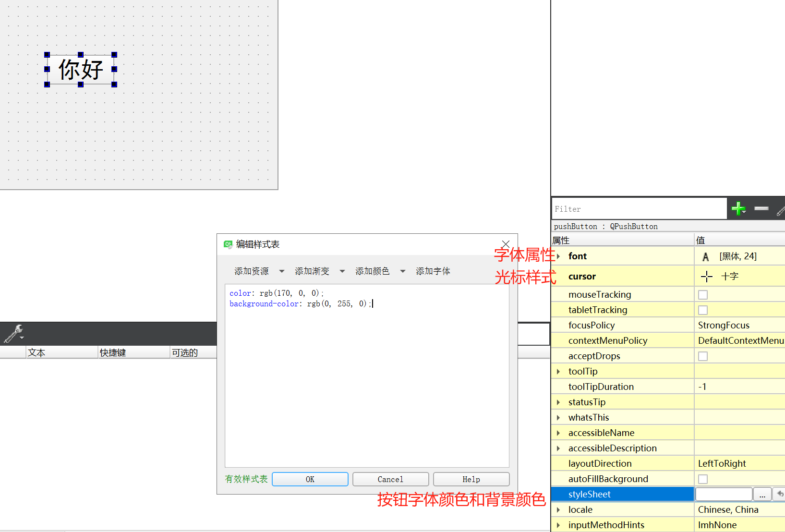Click the 值 column header
This screenshot has height=532, width=785.
tap(740, 240)
